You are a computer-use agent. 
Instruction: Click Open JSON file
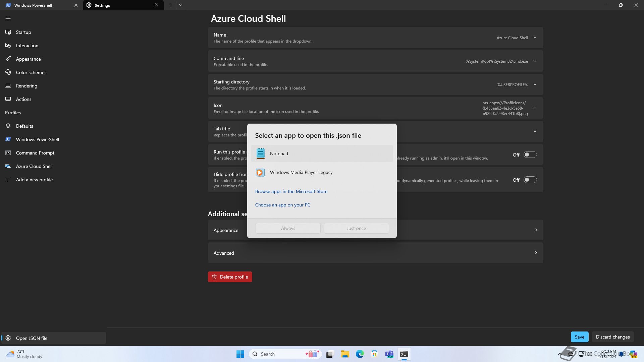tap(54, 338)
